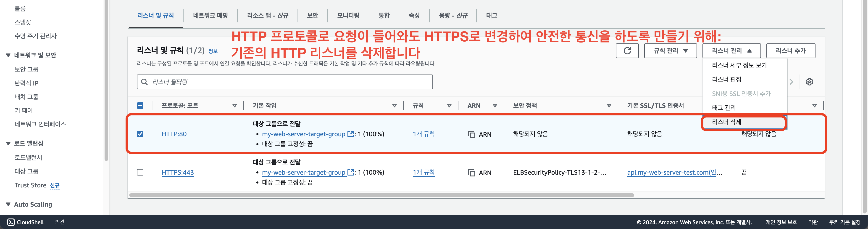The height and width of the screenshot is (229, 868).
Task: Open 로드밸런서 in sidebar
Action: click(x=28, y=157)
